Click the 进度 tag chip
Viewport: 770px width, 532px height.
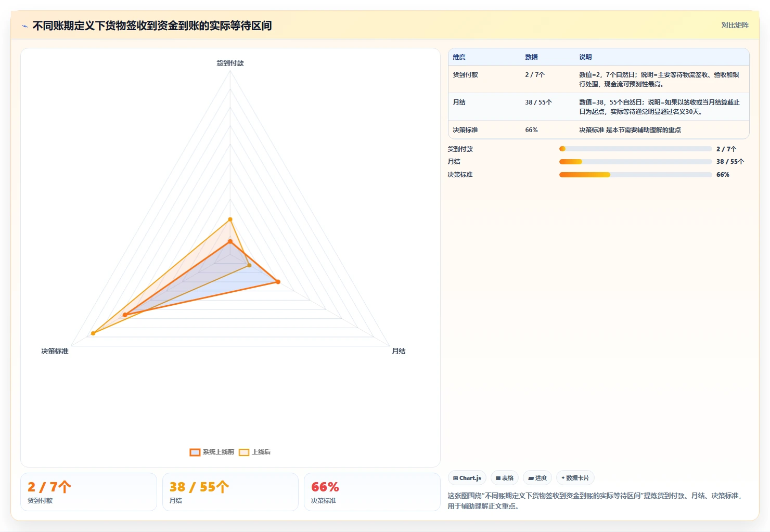(x=537, y=478)
